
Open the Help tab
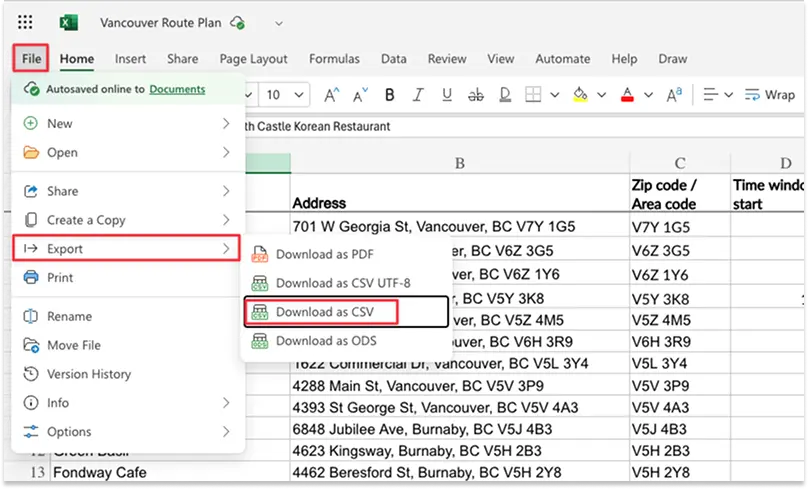pos(625,59)
